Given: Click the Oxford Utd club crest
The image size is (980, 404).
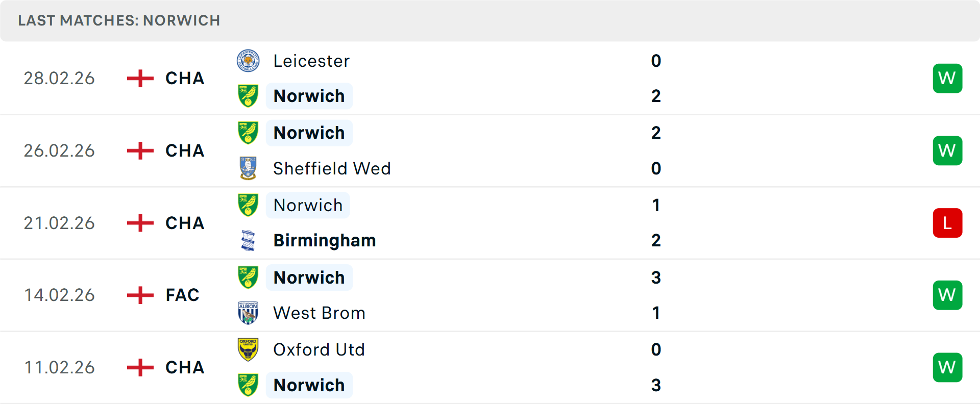Looking at the screenshot, I should pos(248,349).
